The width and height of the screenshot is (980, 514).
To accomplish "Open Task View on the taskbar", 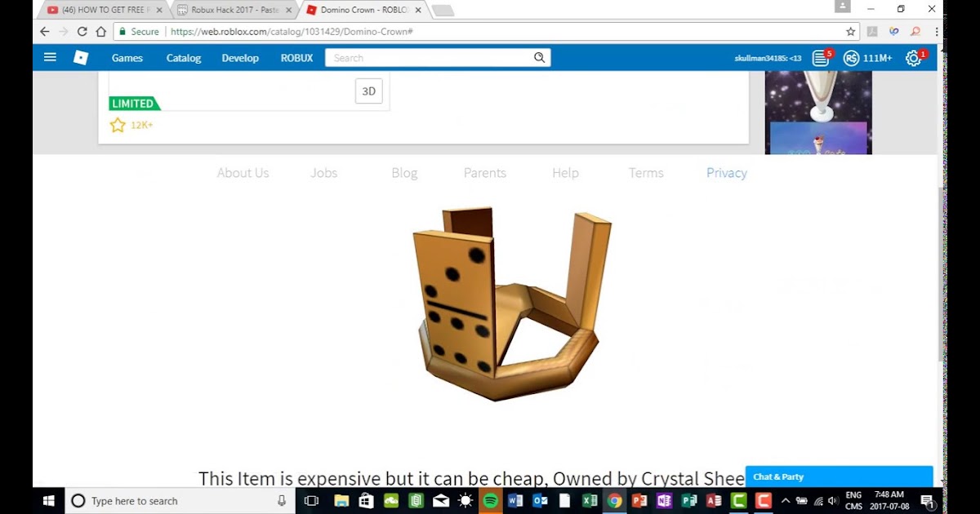I will (311, 501).
